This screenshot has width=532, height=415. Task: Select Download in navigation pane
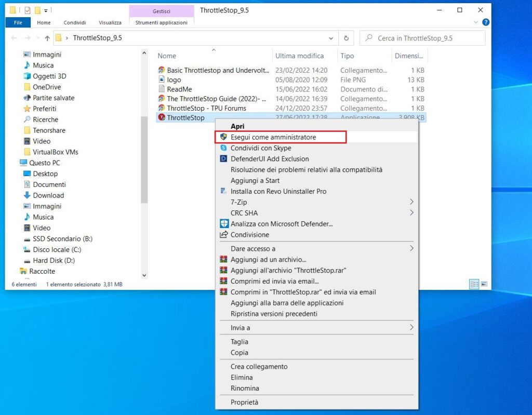(48, 195)
